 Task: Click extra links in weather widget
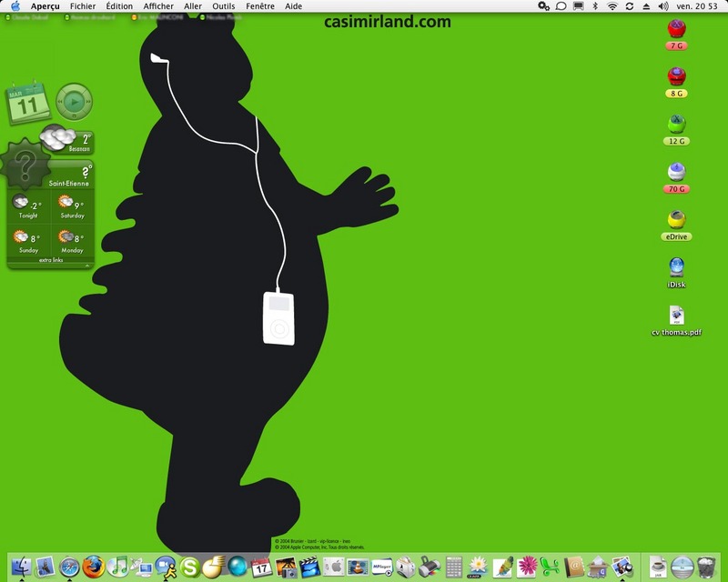(x=51, y=260)
